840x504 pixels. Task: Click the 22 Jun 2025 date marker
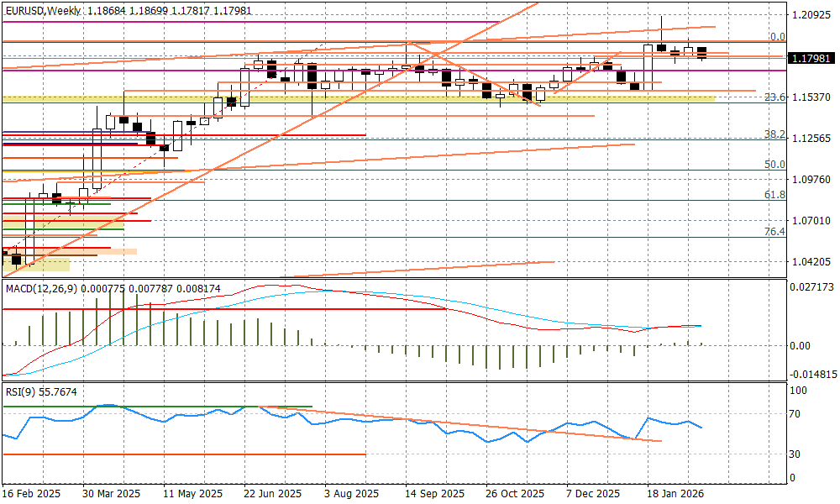coord(272,494)
